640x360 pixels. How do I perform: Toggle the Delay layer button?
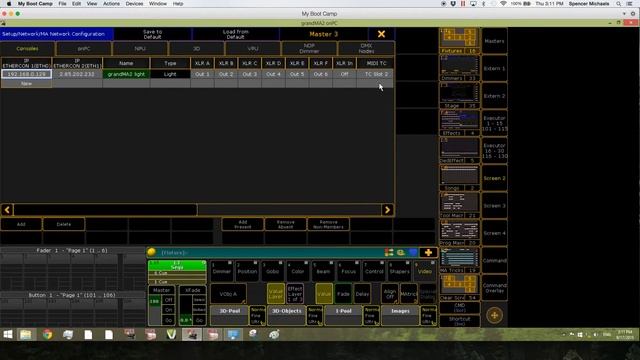coord(362,293)
